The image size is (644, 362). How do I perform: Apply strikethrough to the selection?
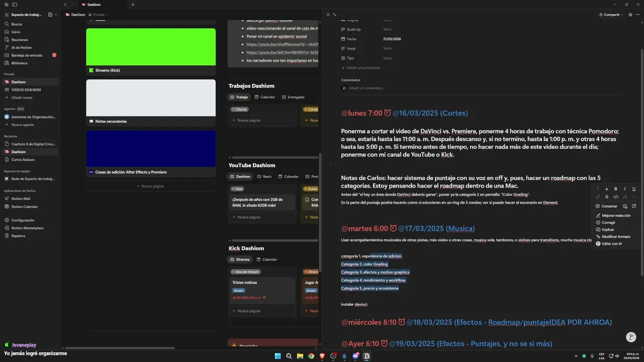pos(607,197)
